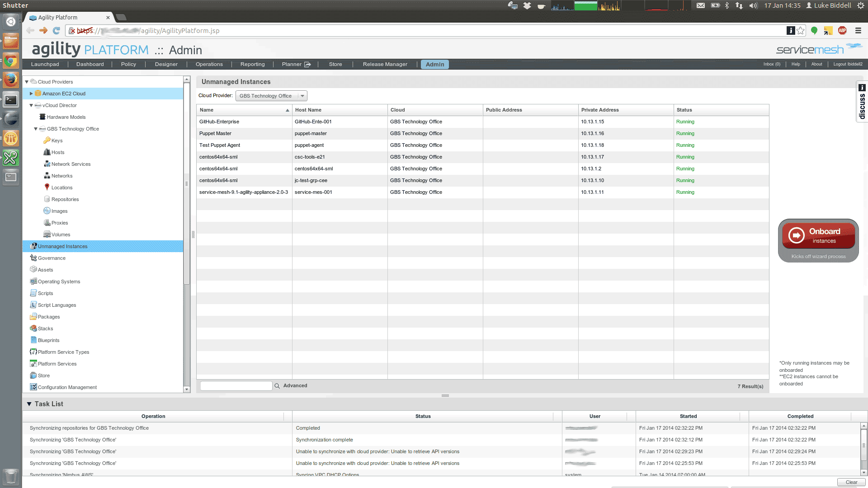Click the Configuration Management icon
This screenshot has height=488, width=868.
(33, 387)
